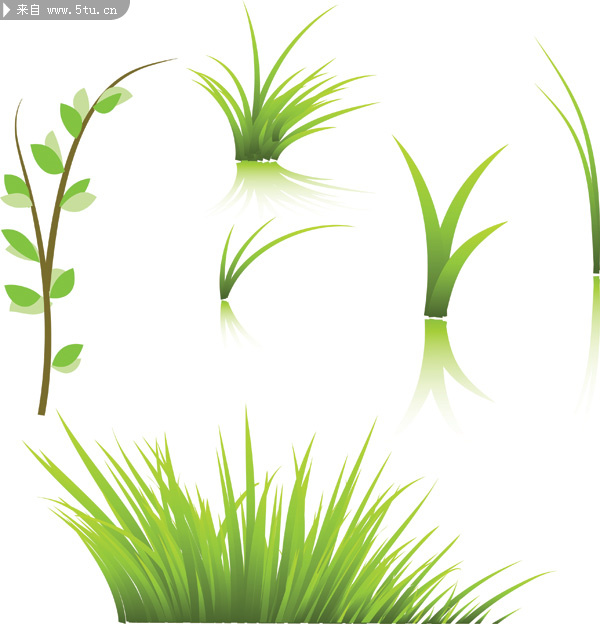This screenshot has width=600, height=624.
Task: Select the tall thin grass blades at far right
Action: [x=583, y=180]
